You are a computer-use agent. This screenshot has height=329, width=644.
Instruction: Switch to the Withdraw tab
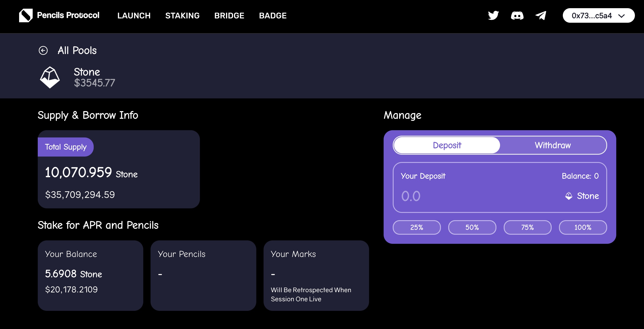[553, 145]
